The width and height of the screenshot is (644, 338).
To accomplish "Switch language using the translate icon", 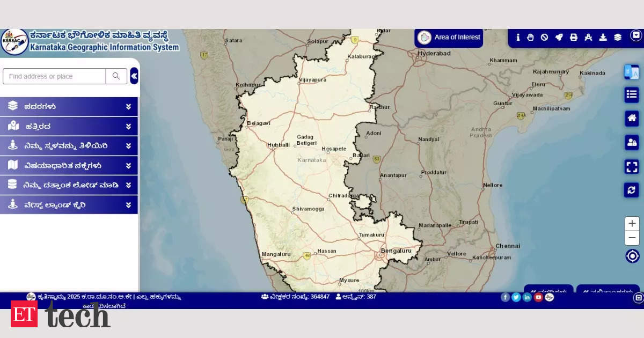I will click(x=632, y=72).
